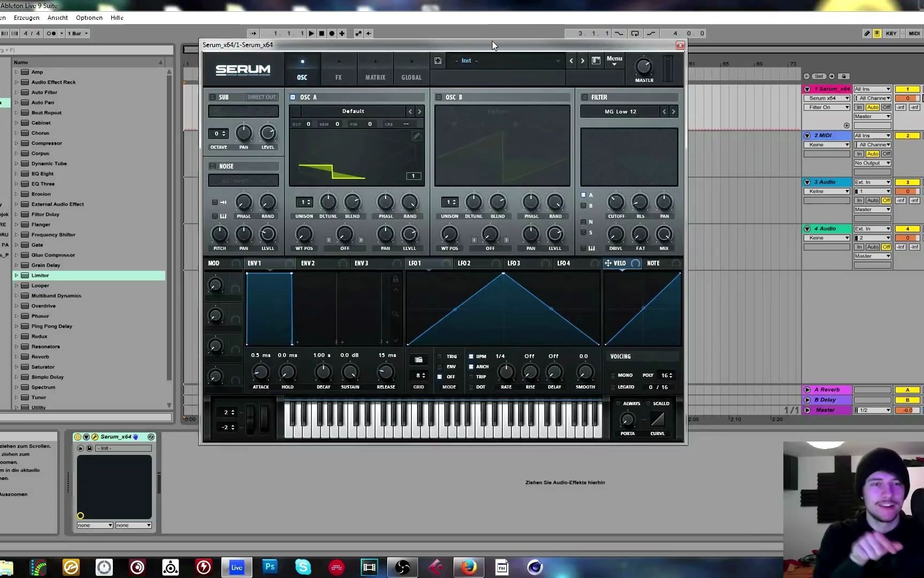
Task: Click the OSC A wavetable edit pencil
Action: 416,136
